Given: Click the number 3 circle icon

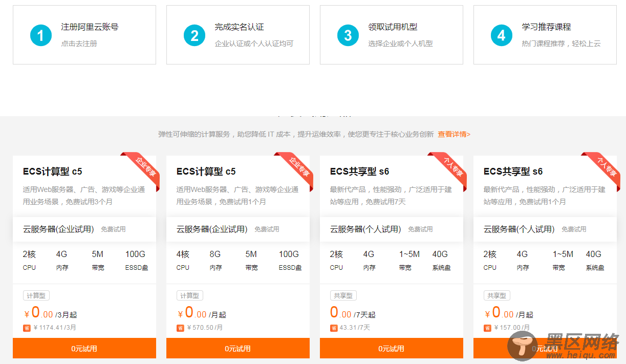Looking at the screenshot, I should point(348,35).
